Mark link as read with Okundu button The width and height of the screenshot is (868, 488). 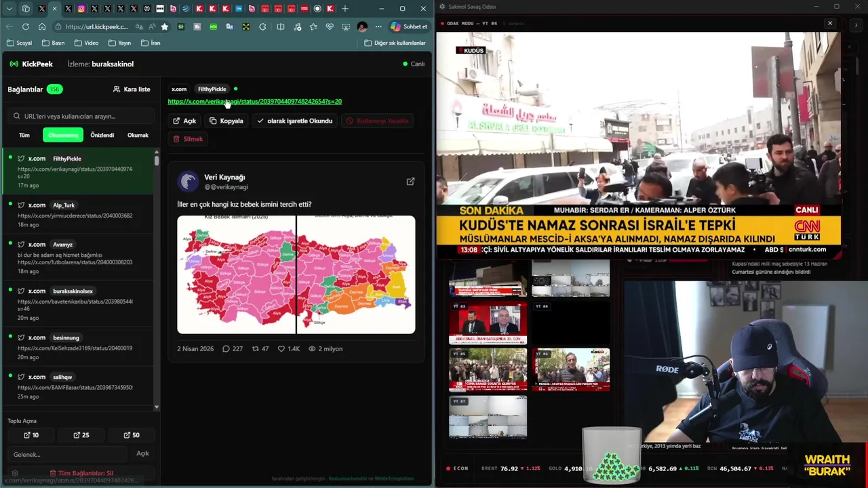tap(294, 121)
